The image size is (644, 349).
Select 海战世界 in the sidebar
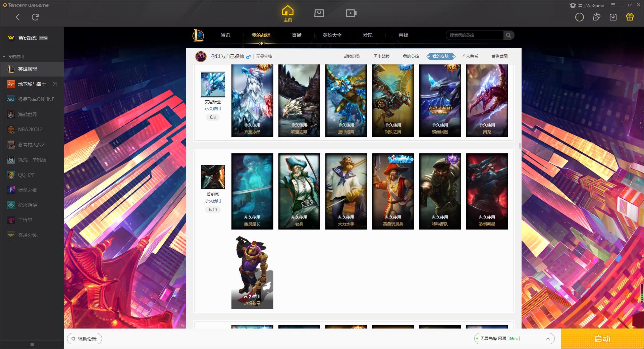(32, 114)
